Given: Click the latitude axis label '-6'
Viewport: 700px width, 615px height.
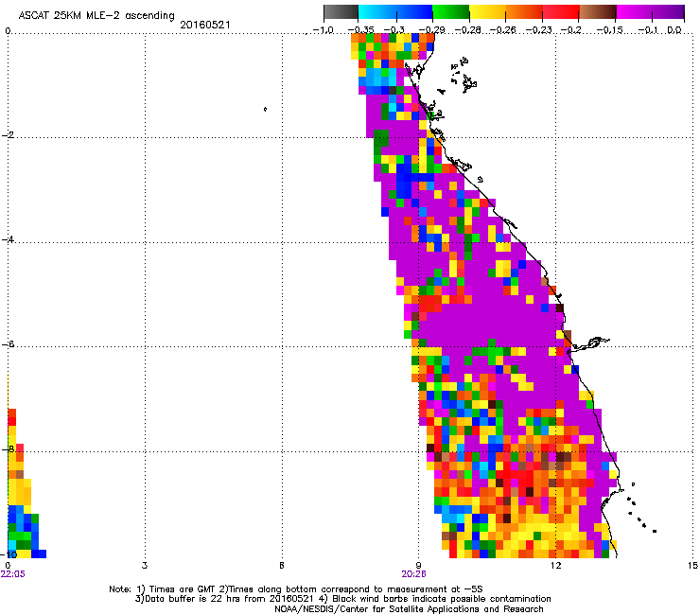Looking at the screenshot, I should [8, 344].
